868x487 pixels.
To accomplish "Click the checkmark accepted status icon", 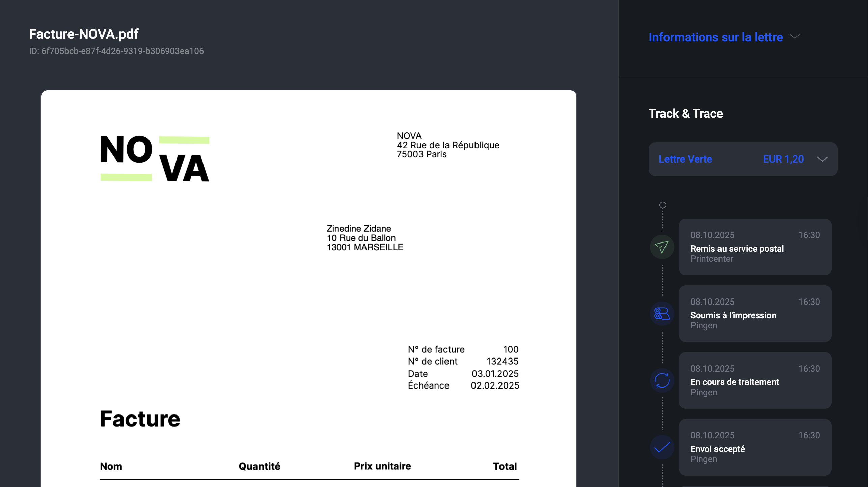I will pyautogui.click(x=662, y=447).
